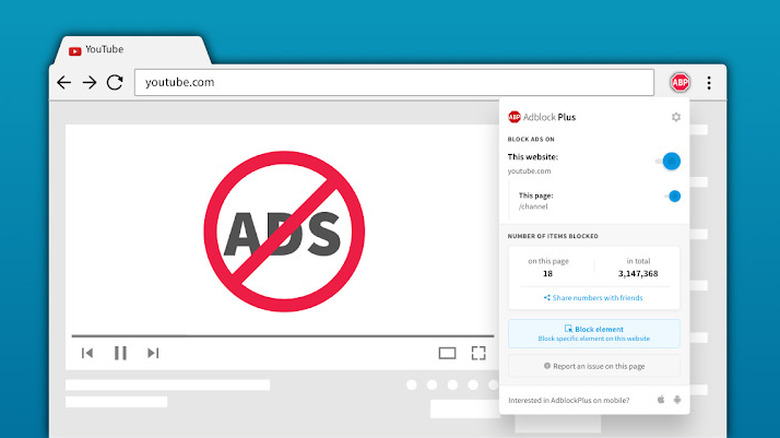Image resolution: width=780 pixels, height=438 pixels.
Task: Click the on this page count 18
Action: pyautogui.click(x=548, y=274)
